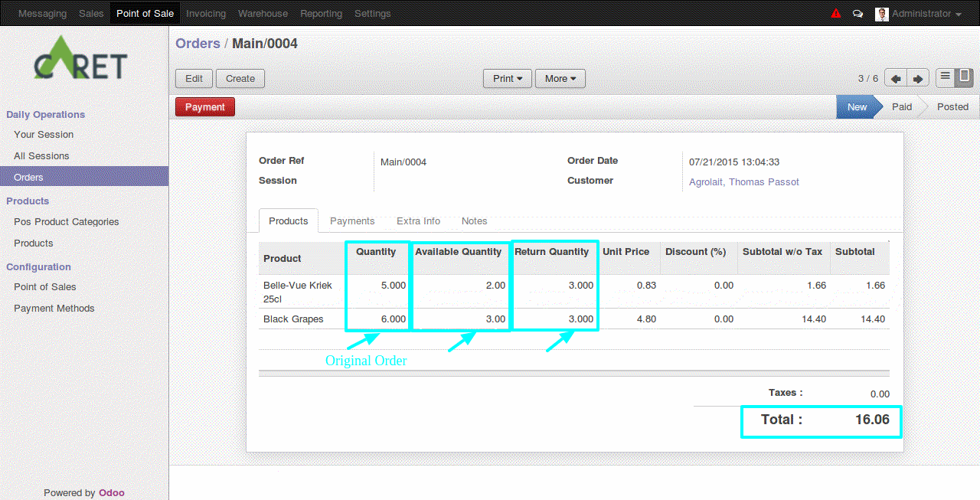This screenshot has height=500, width=980.
Task: Select Orders in the Daily Operations sidebar
Action: pyautogui.click(x=28, y=176)
